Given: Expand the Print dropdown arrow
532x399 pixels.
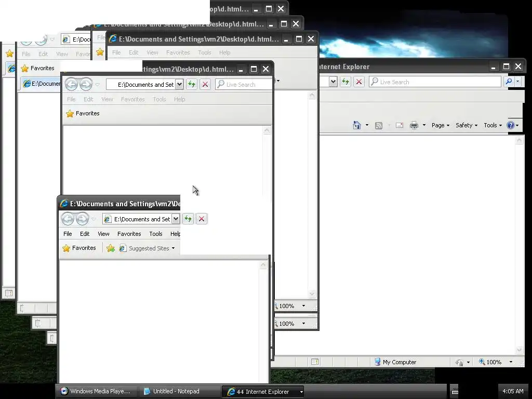Looking at the screenshot, I should click(x=424, y=125).
